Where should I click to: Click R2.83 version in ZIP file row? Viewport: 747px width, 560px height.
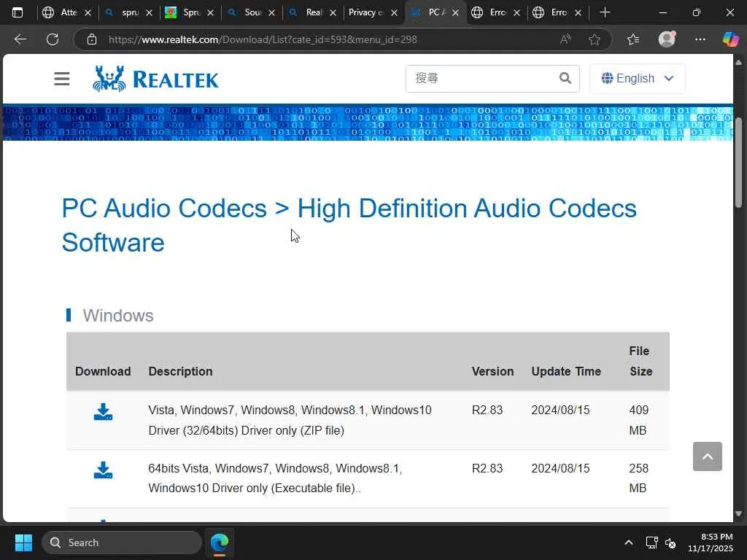coord(487,410)
